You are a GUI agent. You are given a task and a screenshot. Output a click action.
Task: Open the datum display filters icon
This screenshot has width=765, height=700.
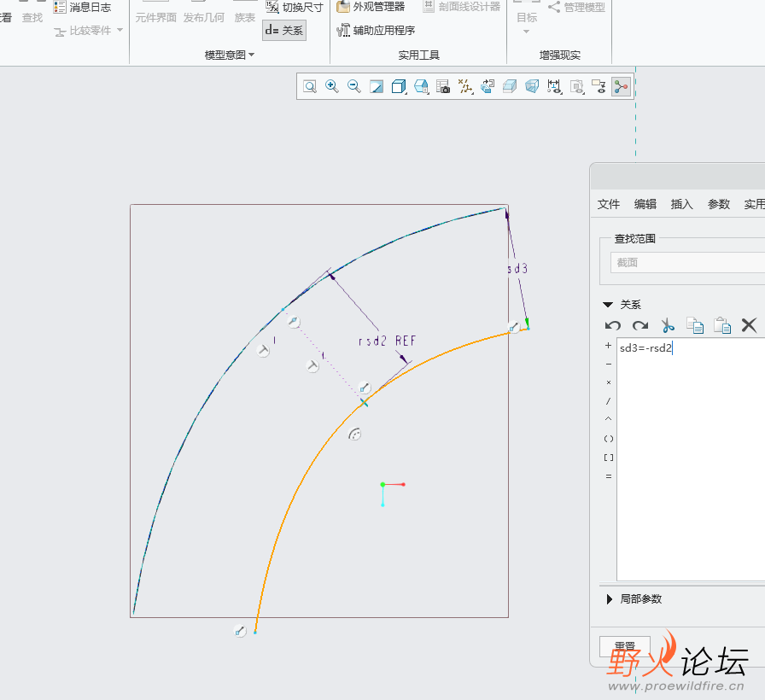465,87
